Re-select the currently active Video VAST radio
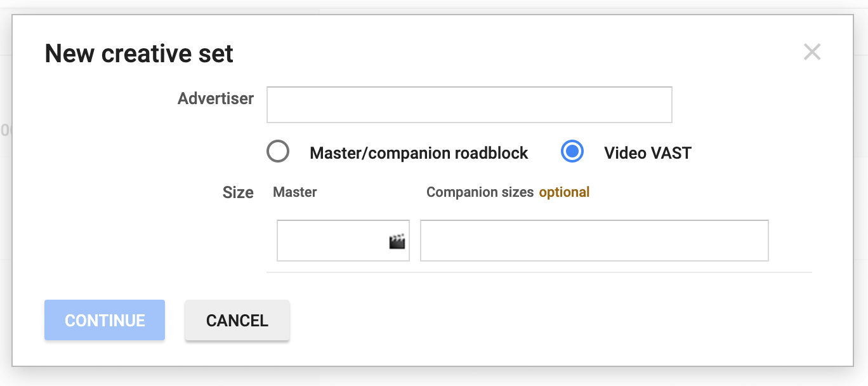 tap(572, 152)
